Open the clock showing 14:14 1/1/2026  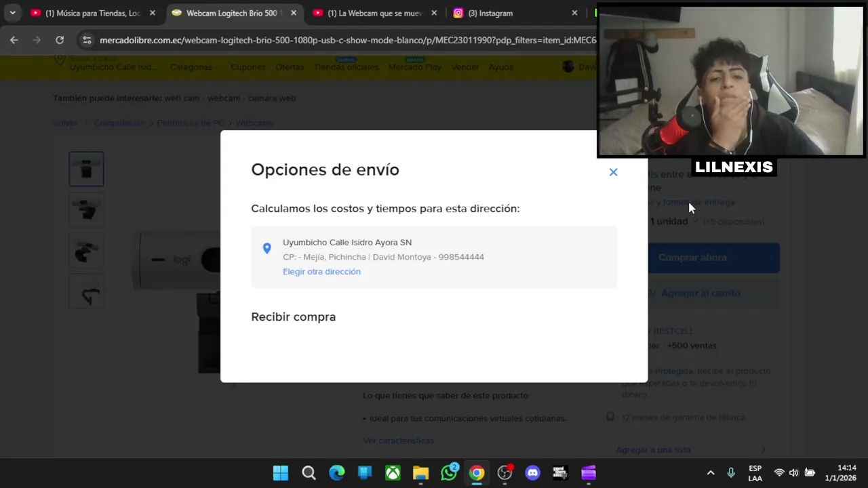point(841,473)
